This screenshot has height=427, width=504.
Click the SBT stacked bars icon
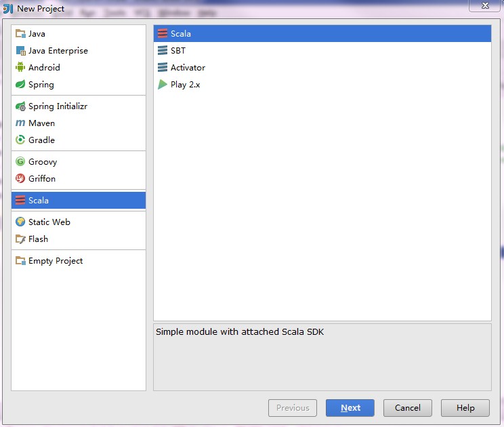(x=163, y=50)
